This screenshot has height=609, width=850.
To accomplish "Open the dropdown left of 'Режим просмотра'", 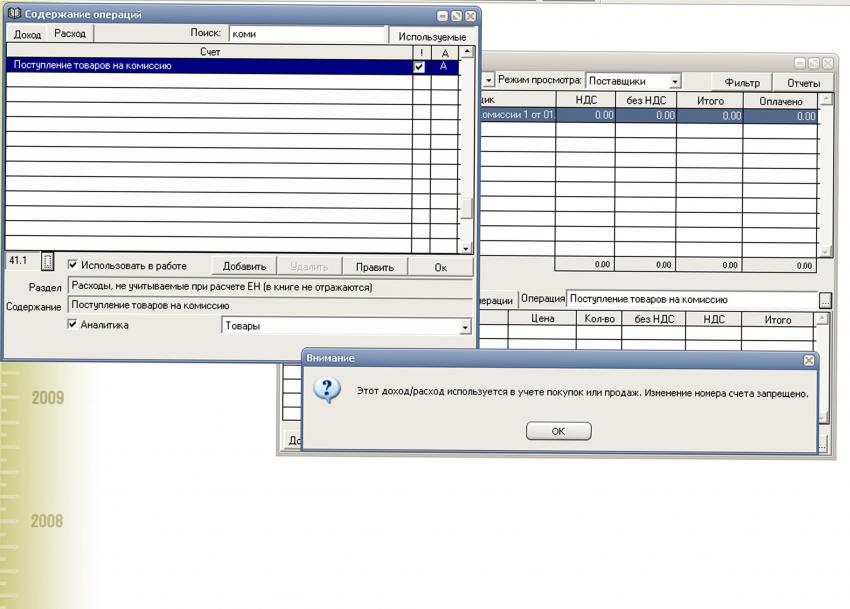I will [x=489, y=81].
